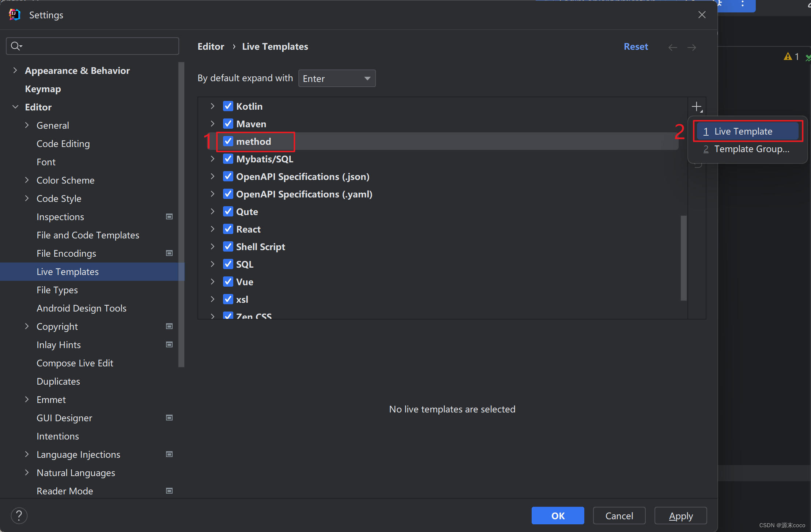Click the yellow warning triangle icon
The image size is (811, 532).
(788, 57)
